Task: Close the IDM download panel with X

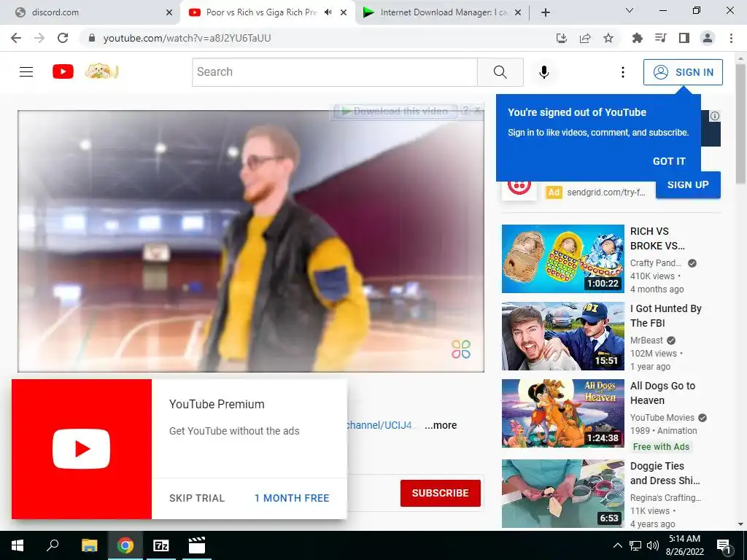Action: [x=478, y=111]
